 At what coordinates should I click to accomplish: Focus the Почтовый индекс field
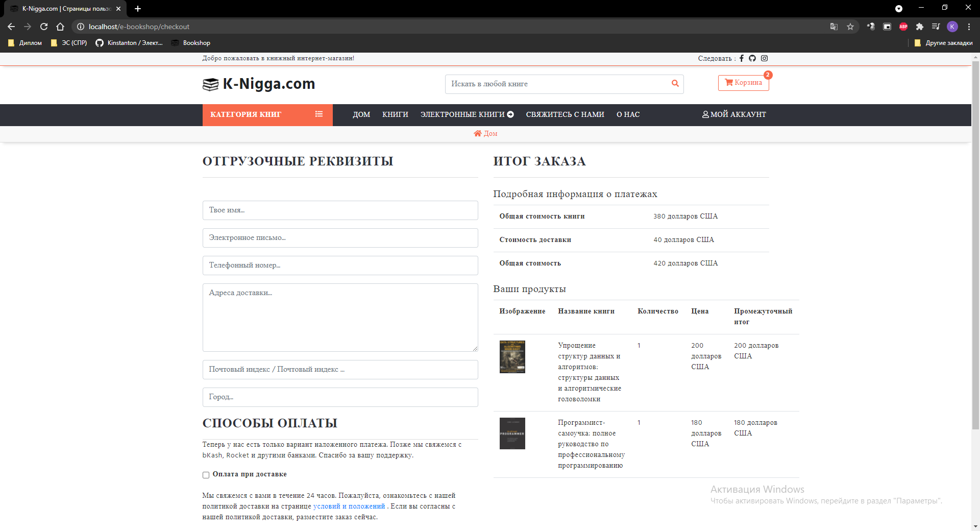[x=340, y=370]
